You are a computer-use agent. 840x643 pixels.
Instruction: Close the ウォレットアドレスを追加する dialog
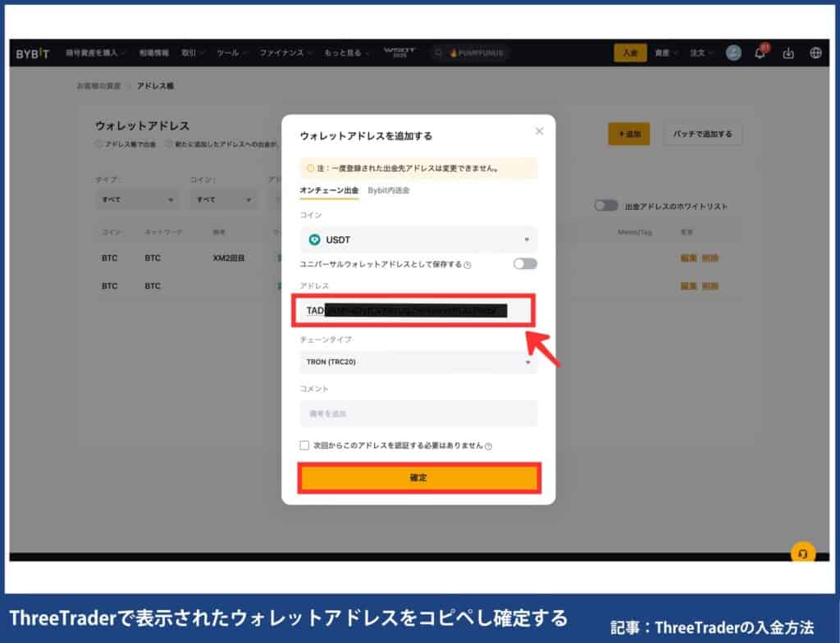[540, 131]
